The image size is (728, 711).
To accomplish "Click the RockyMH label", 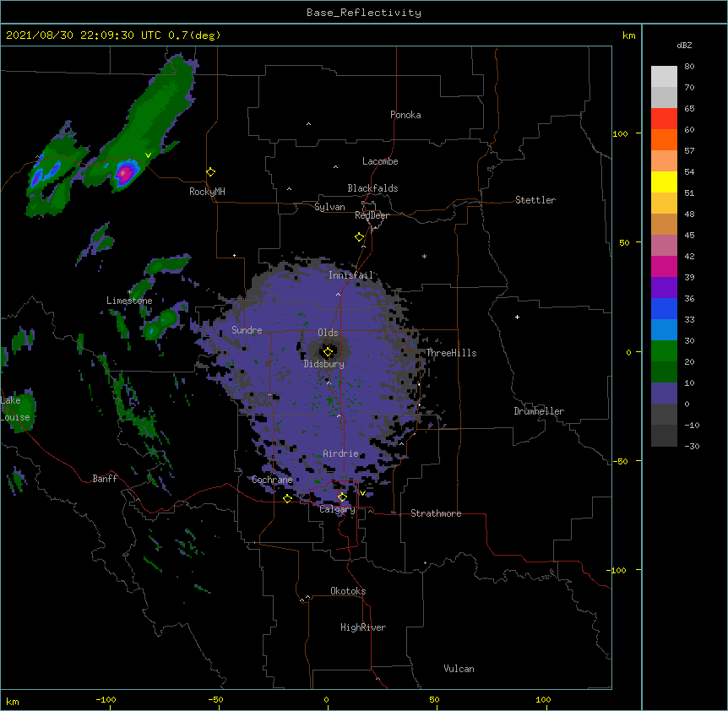I will [x=207, y=191].
